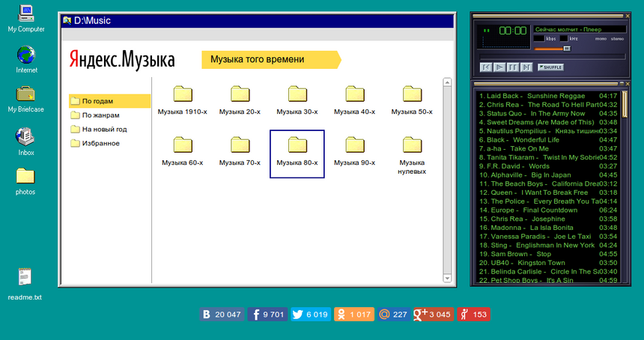This screenshot has width=644, height=340.
Task: Click the orange volume slider handle
Action: 567,49
